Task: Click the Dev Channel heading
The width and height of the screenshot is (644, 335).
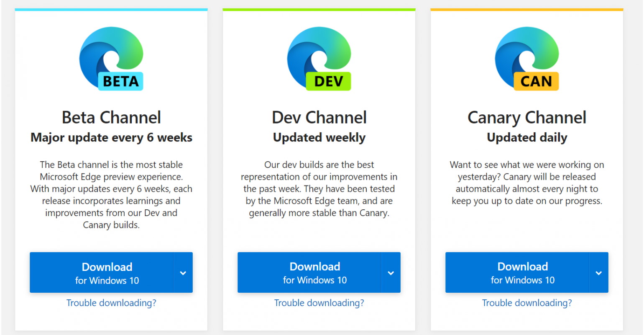Action: (319, 118)
